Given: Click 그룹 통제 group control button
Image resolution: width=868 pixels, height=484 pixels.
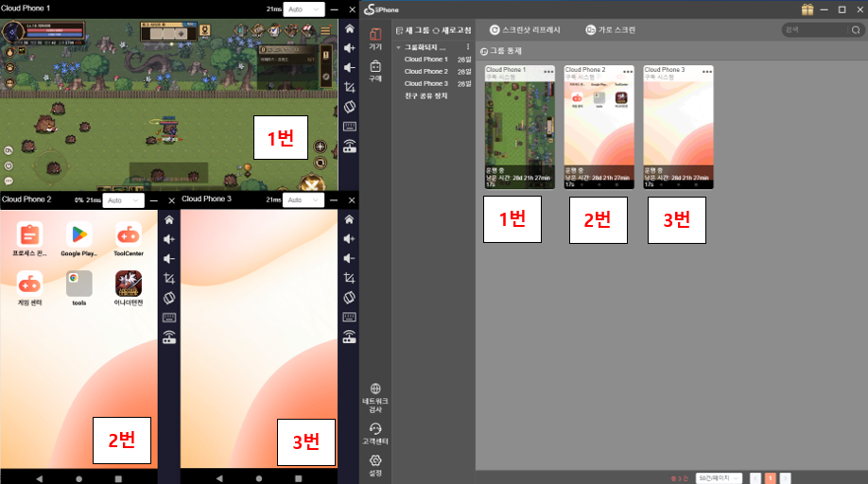Looking at the screenshot, I should [x=501, y=51].
